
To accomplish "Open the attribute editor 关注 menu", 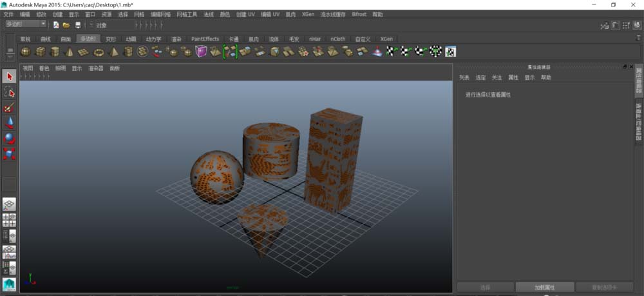I will pyautogui.click(x=497, y=77).
